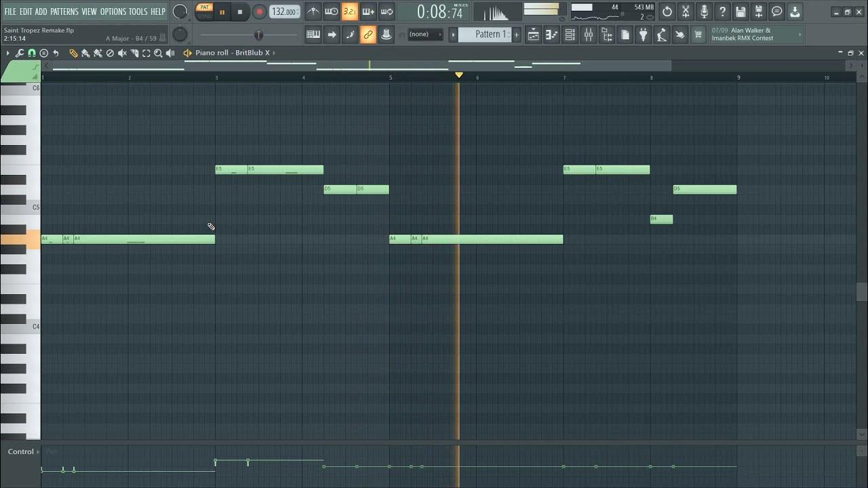Image resolution: width=868 pixels, height=488 pixels.
Task: Open the Browser view icon
Action: 607,35
